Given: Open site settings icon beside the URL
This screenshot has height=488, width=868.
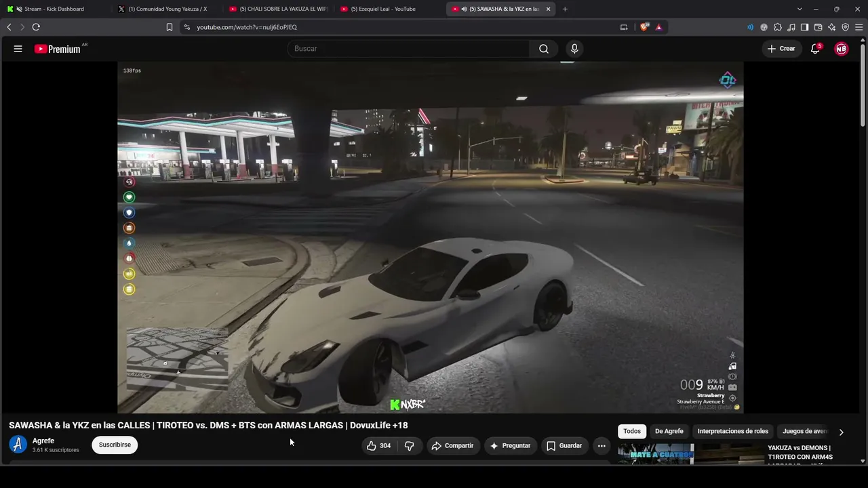Looking at the screenshot, I should tap(187, 27).
